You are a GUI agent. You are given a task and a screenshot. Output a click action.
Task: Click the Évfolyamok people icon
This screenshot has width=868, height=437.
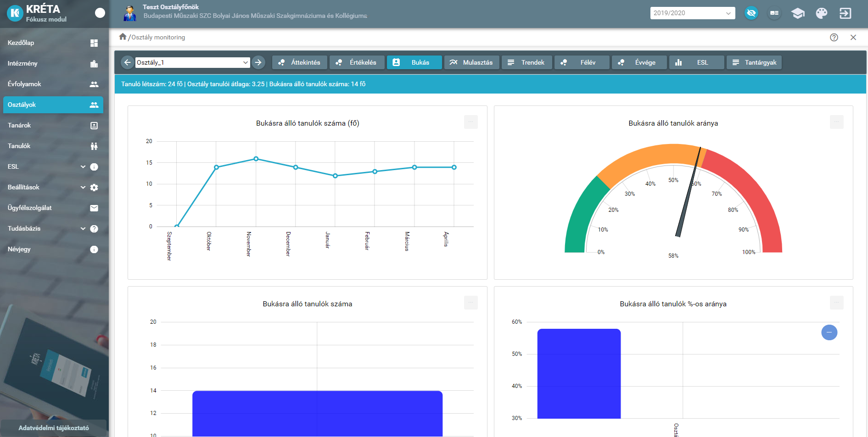94,84
